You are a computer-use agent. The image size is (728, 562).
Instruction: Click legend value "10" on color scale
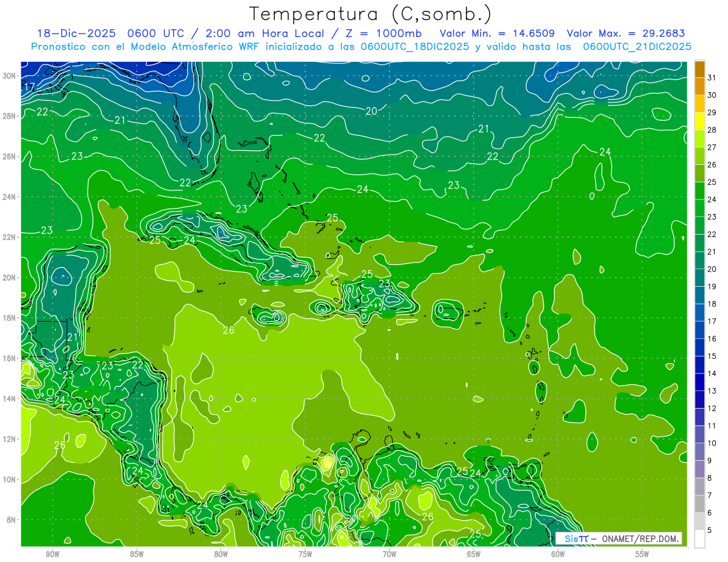(x=712, y=443)
